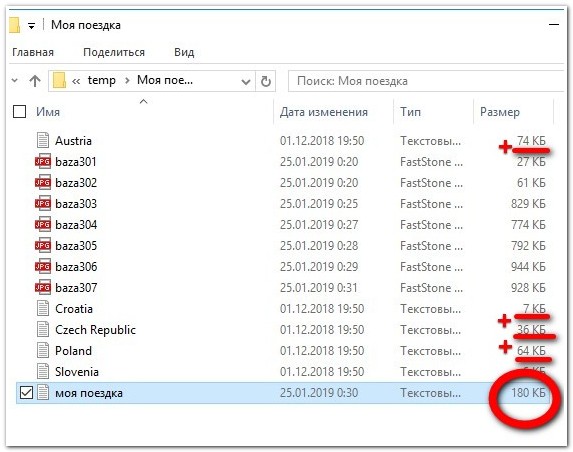Toggle the select-all checkbox beside Имя

point(19,111)
